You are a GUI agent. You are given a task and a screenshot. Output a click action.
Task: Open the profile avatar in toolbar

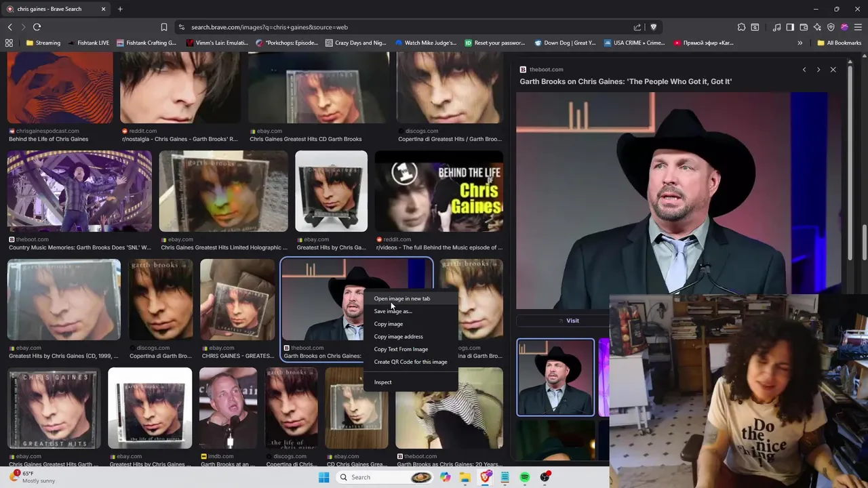(x=844, y=27)
